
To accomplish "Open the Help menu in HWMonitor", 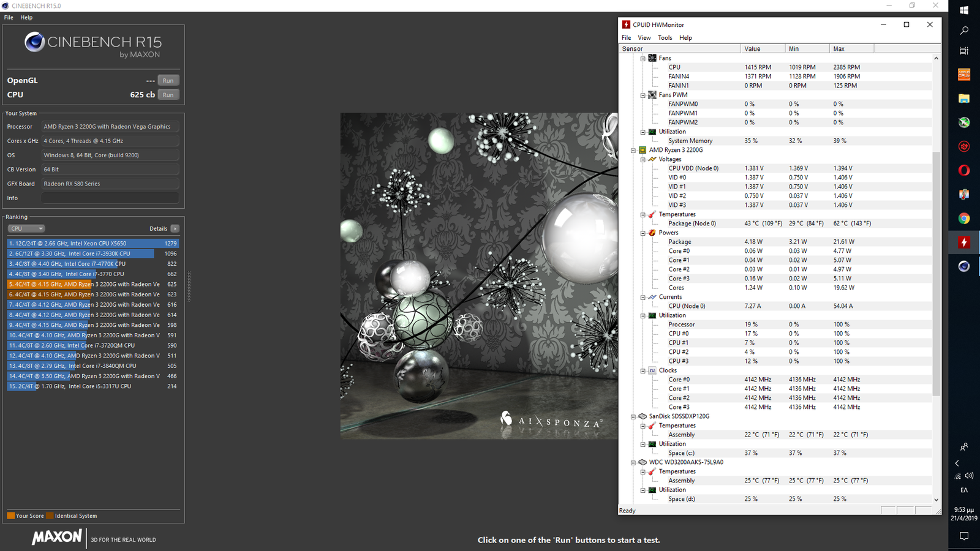I will tap(685, 37).
